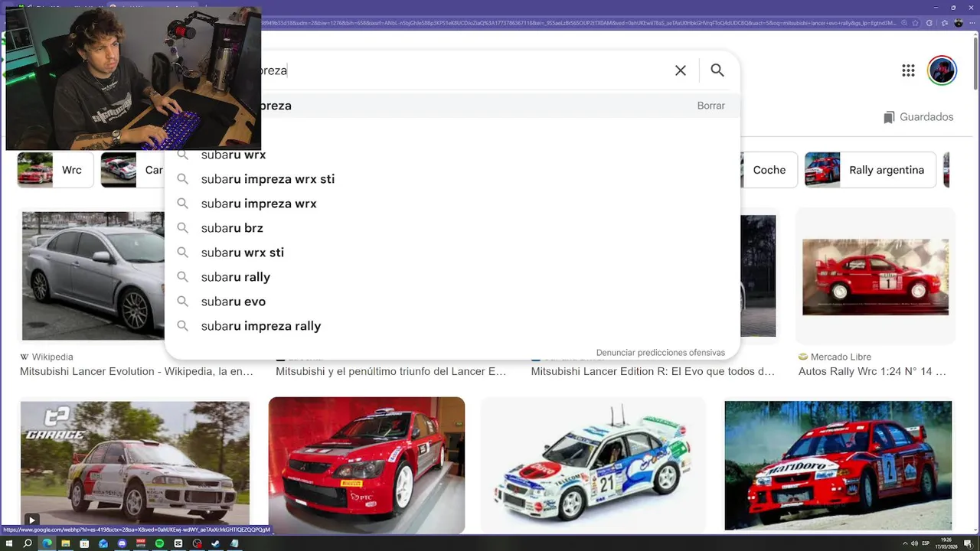Click the system volume speaker icon
This screenshot has width=980, height=551.
[x=914, y=543]
